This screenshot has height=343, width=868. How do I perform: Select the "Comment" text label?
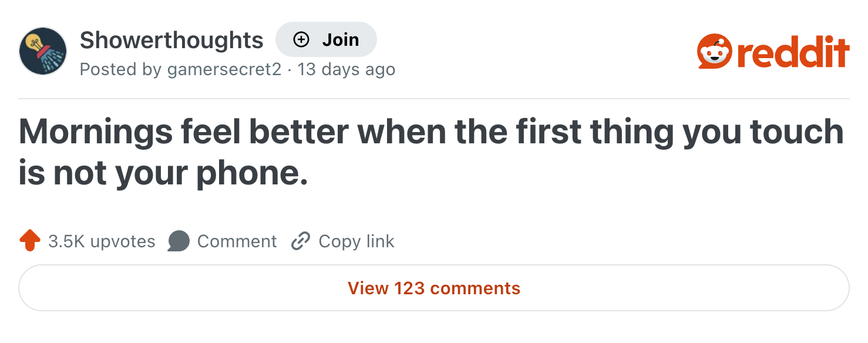coord(237,241)
